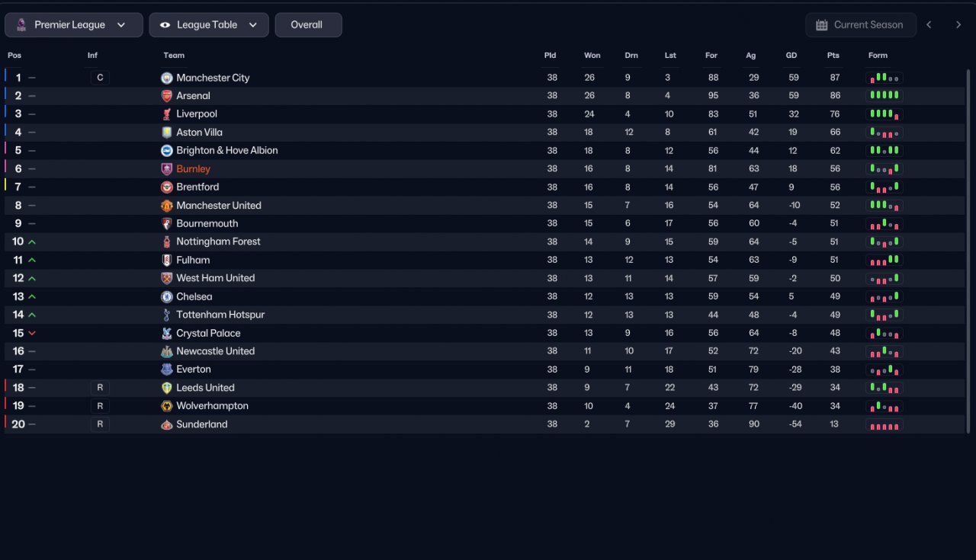Click the Burnley club crest

166,169
